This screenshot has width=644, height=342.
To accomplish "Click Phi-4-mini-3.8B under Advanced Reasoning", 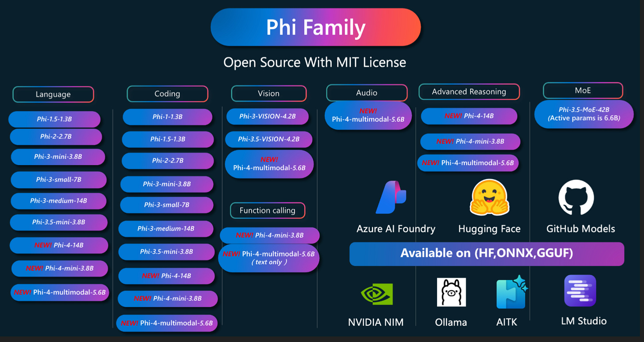I will click(x=470, y=142).
